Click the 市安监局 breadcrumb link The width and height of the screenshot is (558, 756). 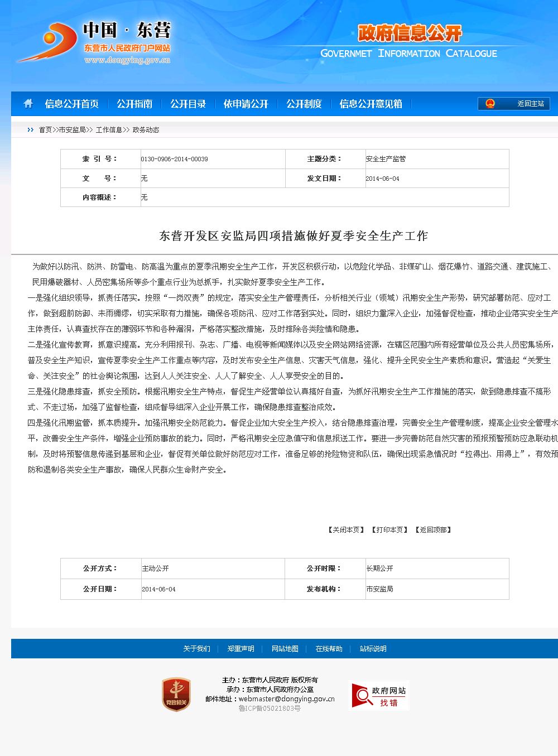[72, 130]
